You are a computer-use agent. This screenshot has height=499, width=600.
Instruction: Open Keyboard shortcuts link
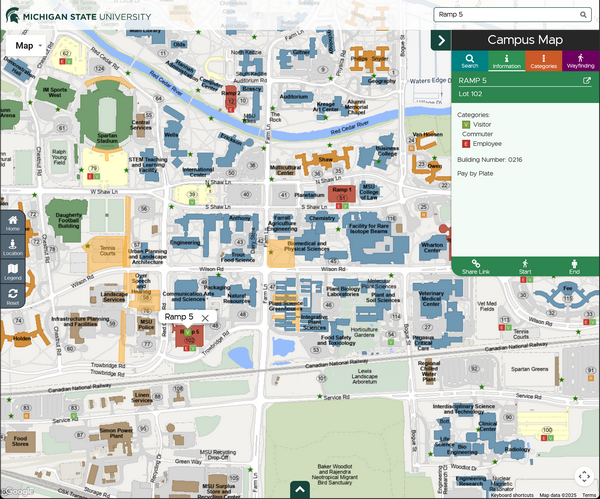pyautogui.click(x=512, y=495)
